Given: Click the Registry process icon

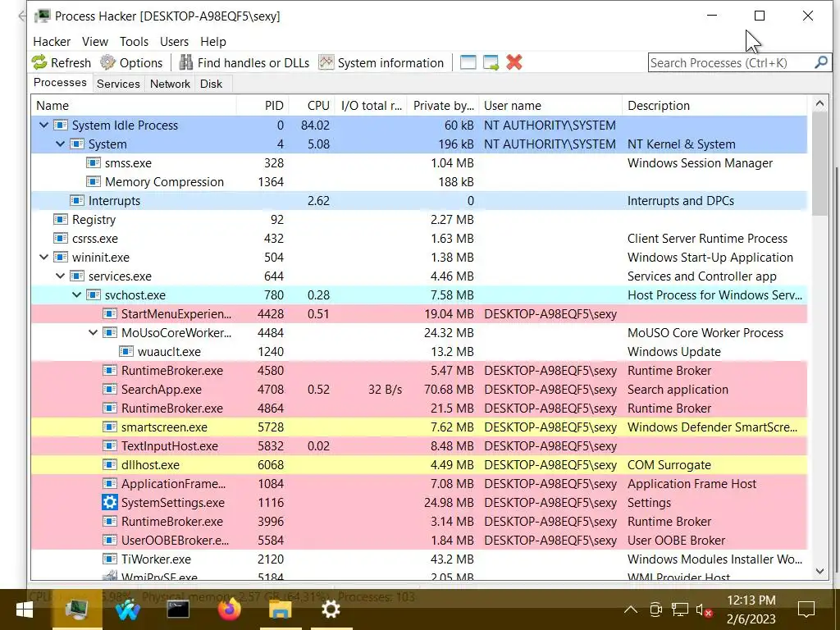Looking at the screenshot, I should point(61,220).
